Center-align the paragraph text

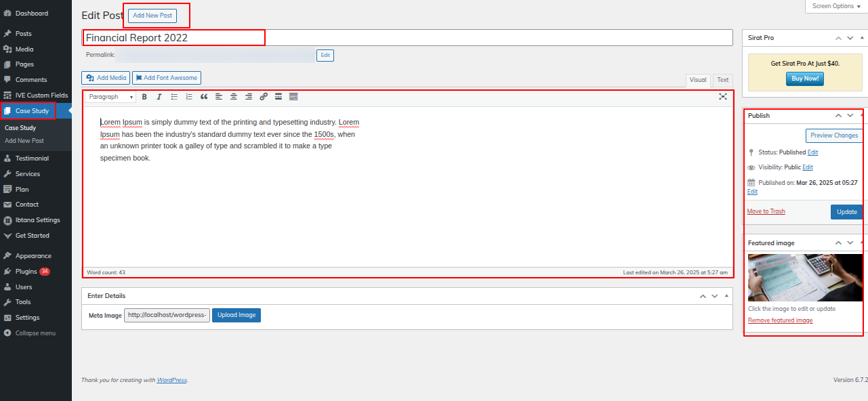coord(234,97)
